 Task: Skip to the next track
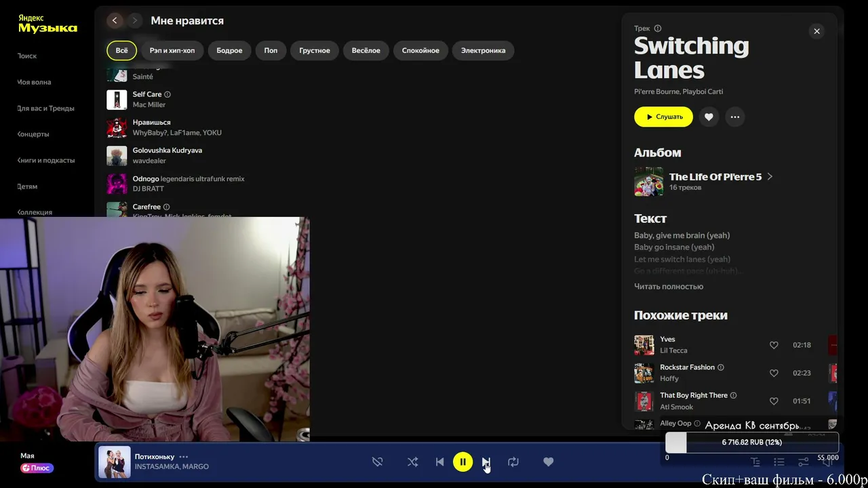486,462
